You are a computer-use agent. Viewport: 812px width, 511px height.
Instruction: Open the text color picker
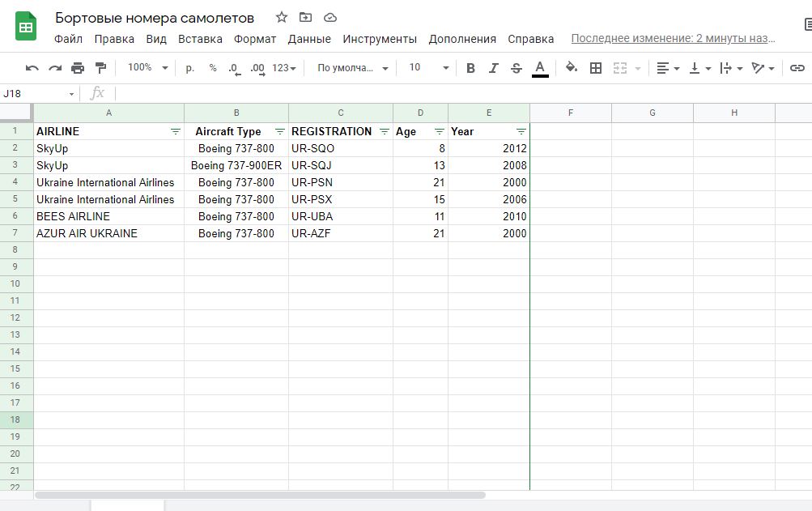tap(540, 68)
